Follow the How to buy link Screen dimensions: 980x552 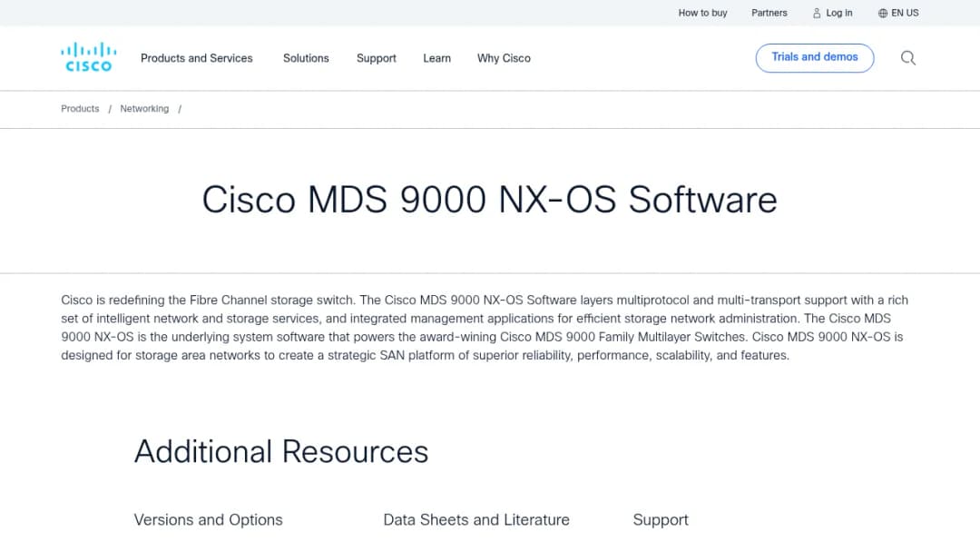coord(702,13)
